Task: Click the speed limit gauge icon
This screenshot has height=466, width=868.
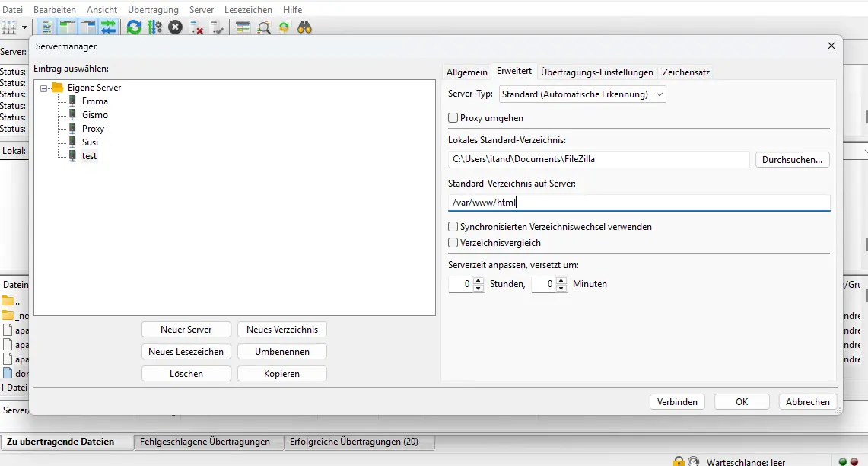Action: pyautogui.click(x=693, y=461)
